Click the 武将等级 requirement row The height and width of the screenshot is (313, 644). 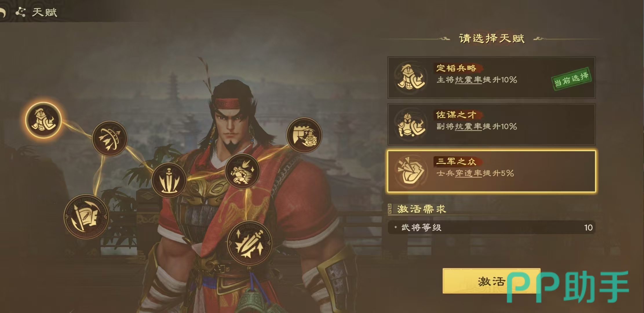491,228
